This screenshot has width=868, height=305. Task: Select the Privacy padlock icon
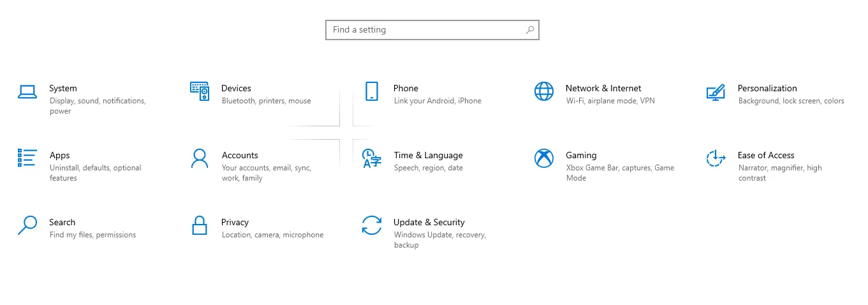click(200, 225)
